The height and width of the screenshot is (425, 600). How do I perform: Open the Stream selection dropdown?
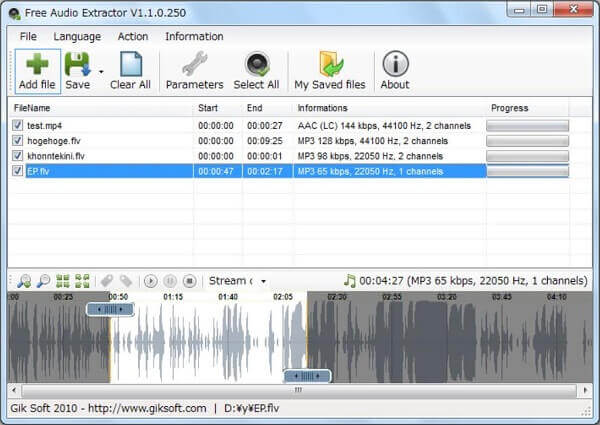[263, 282]
